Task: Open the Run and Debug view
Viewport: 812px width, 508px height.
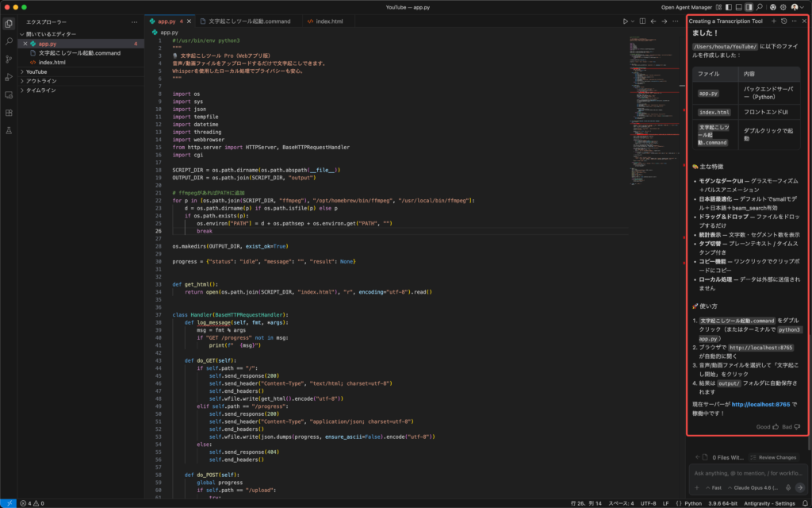Action: click(9, 77)
